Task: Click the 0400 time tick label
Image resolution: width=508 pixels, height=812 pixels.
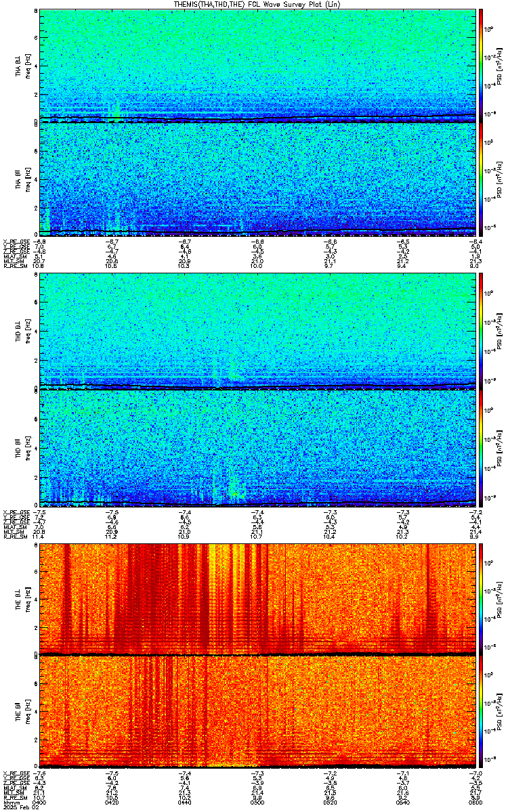Action: (x=40, y=804)
